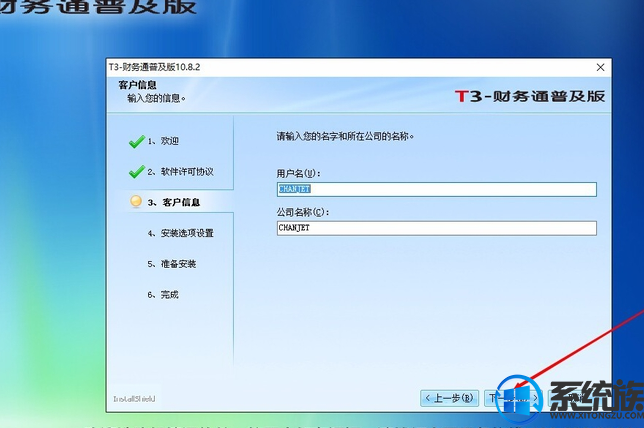Click the 上一步(B) back button
This screenshot has width=644, height=428.
coord(449,398)
